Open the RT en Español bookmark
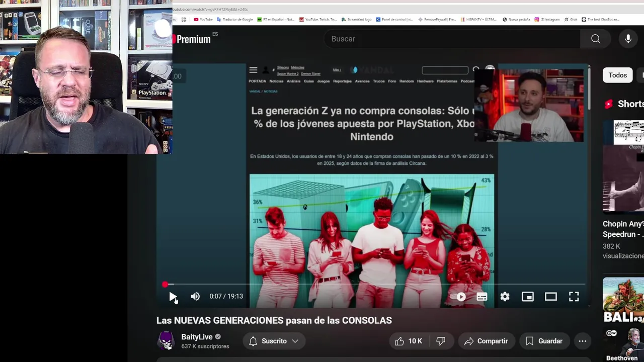The height and width of the screenshot is (362, 644). (276, 20)
